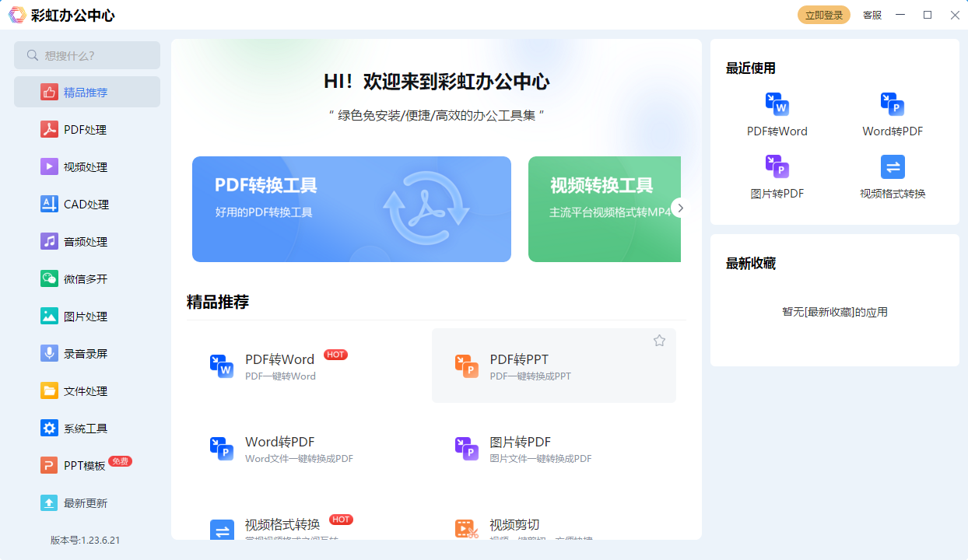Screen dimensions: 968x560
Task: Open 最新更新 upload icon
Action: pyautogui.click(x=50, y=502)
